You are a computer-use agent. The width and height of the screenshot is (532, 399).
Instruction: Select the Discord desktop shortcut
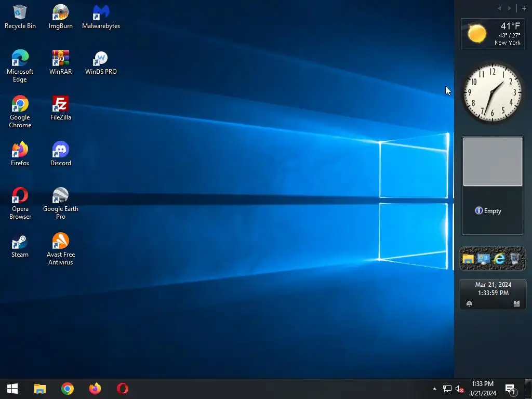pyautogui.click(x=60, y=154)
